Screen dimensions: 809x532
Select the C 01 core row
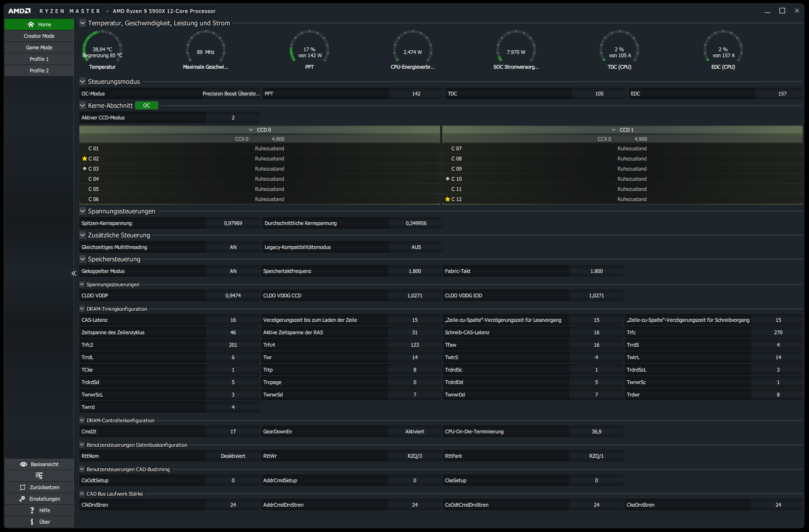click(260, 148)
